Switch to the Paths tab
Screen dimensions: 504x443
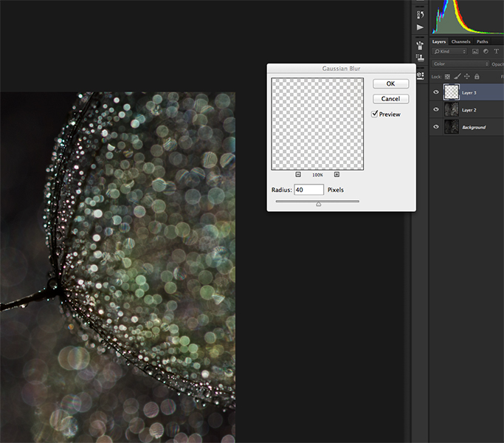coord(482,41)
